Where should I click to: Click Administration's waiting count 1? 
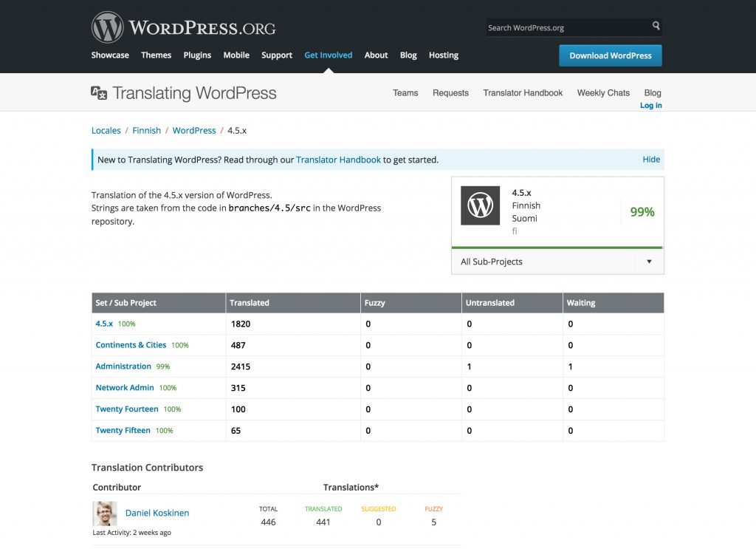pos(571,366)
